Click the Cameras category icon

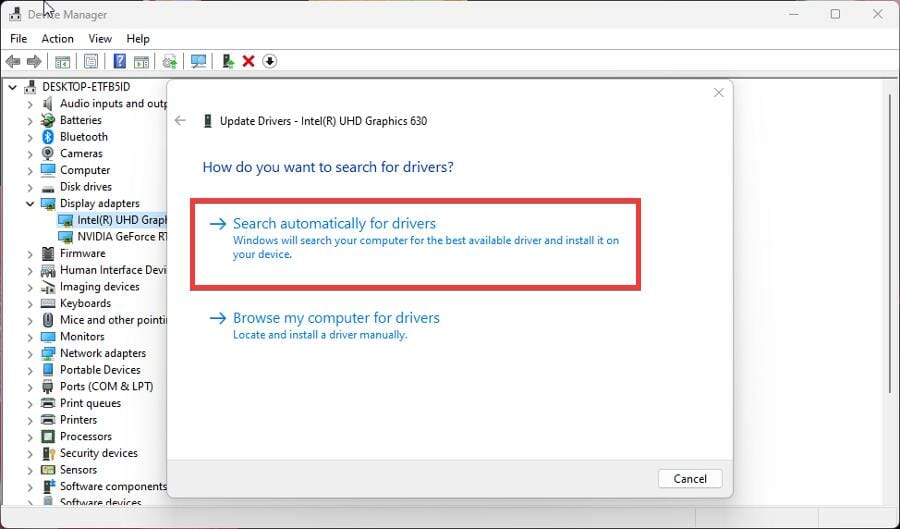[x=48, y=154]
